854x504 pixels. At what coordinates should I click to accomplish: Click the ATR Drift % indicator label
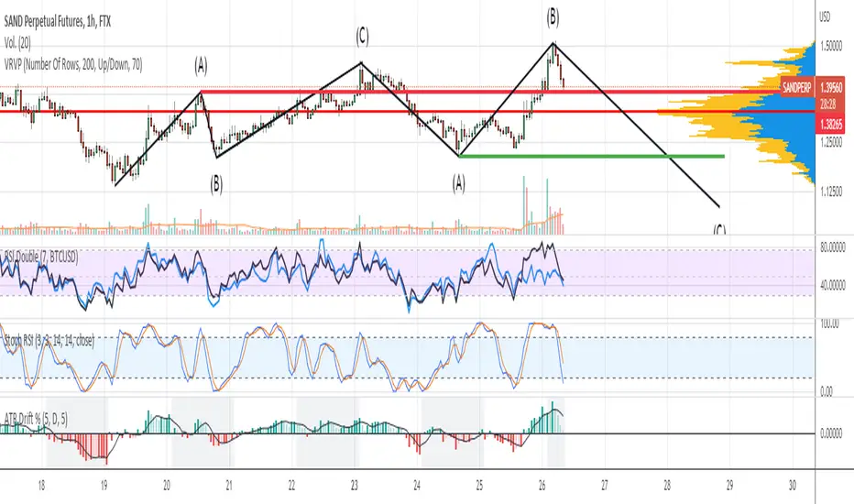click(x=36, y=419)
